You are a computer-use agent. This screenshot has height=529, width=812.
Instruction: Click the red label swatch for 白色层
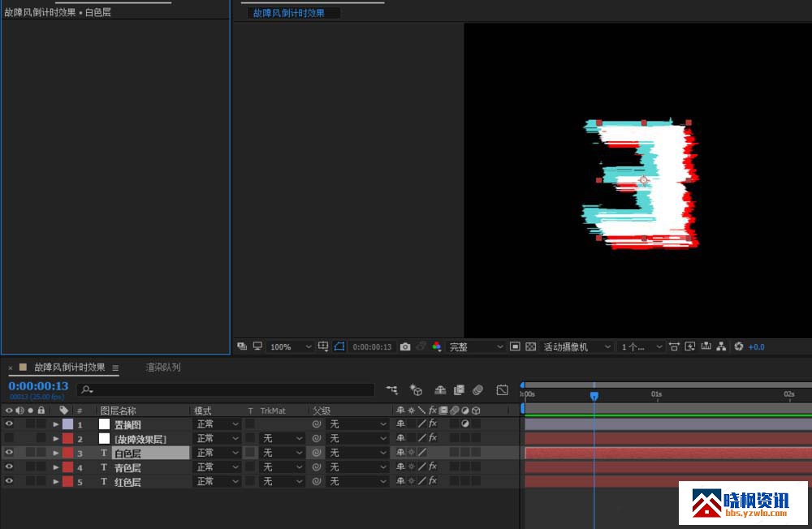pyautogui.click(x=67, y=453)
